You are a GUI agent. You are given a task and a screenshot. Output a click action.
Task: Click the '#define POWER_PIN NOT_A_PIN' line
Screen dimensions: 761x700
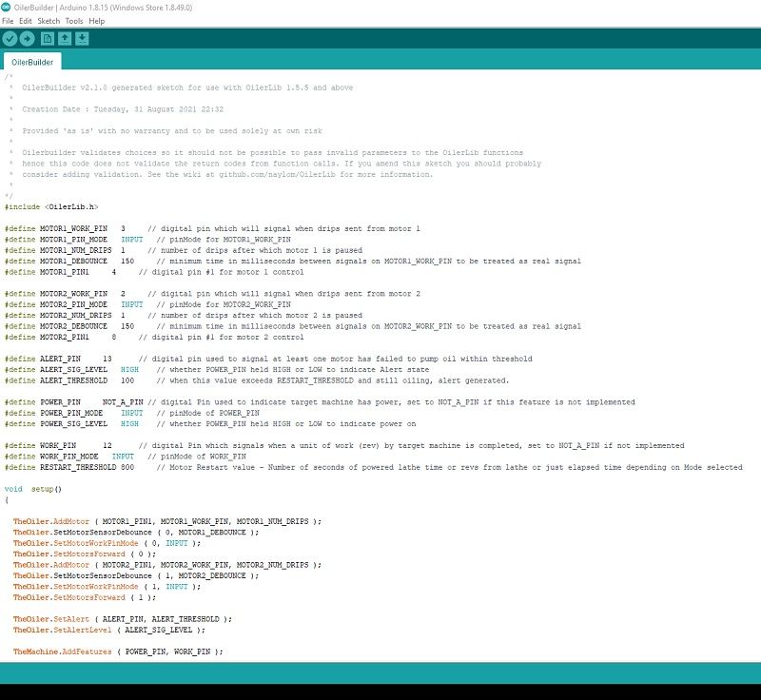(x=320, y=402)
